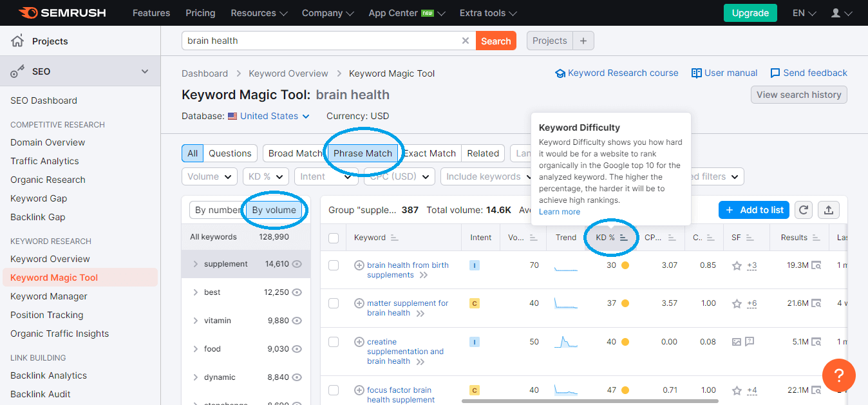The image size is (868, 405).
Task: Toggle eye icon for best group
Action: (297, 292)
